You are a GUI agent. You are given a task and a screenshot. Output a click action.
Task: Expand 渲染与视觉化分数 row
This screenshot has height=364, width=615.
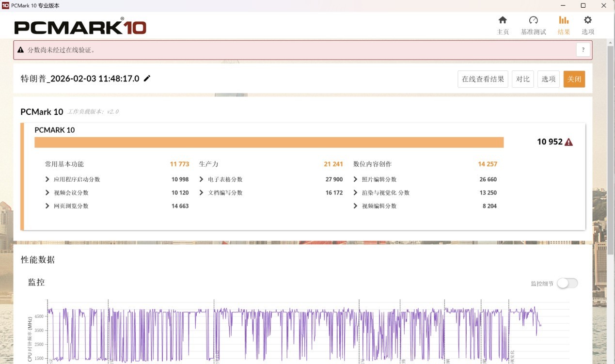(356, 193)
